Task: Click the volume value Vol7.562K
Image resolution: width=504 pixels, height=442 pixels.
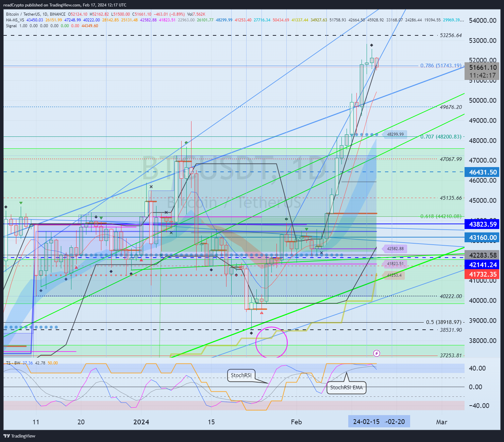Action: click(x=196, y=14)
